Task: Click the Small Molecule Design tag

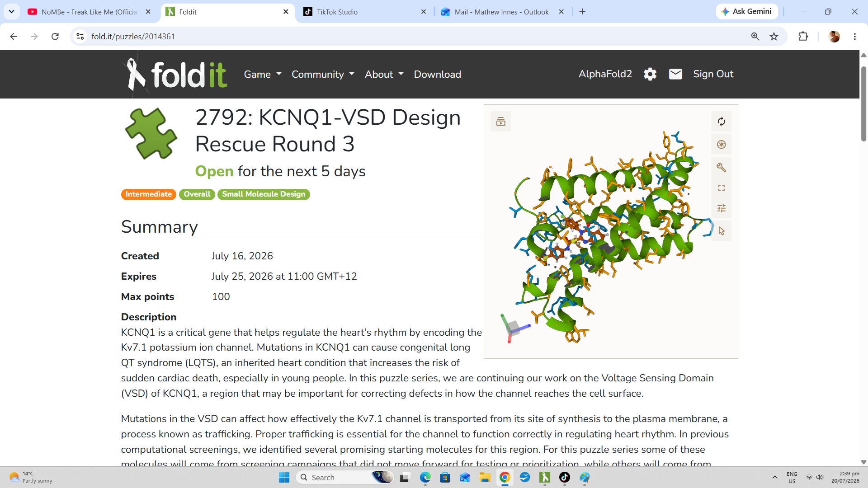Action: [264, 194]
